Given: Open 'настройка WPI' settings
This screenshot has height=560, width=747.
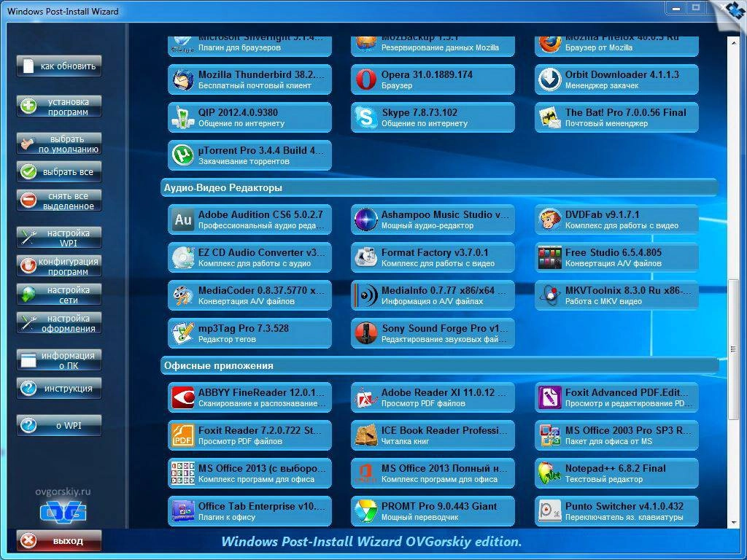Looking at the screenshot, I should pyautogui.click(x=59, y=238).
